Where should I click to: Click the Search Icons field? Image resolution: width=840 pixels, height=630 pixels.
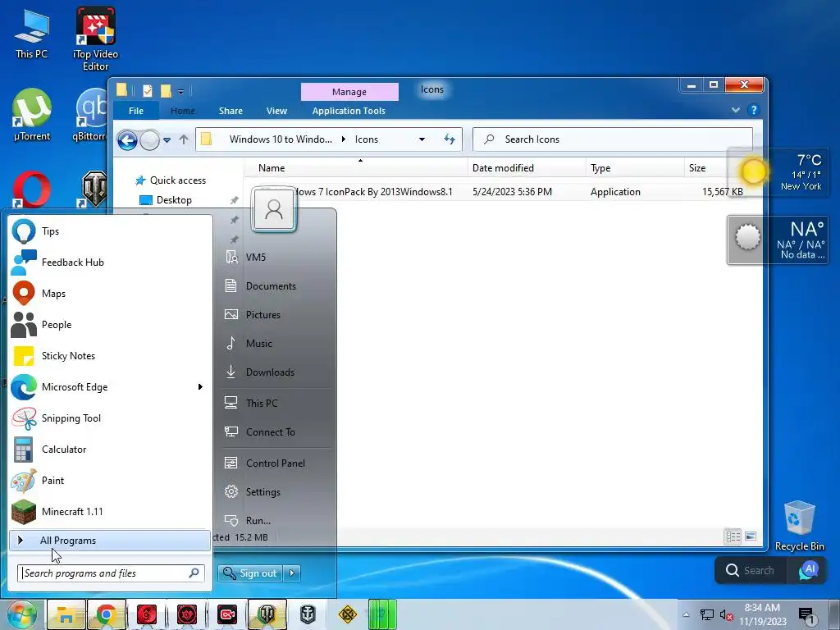coord(612,139)
